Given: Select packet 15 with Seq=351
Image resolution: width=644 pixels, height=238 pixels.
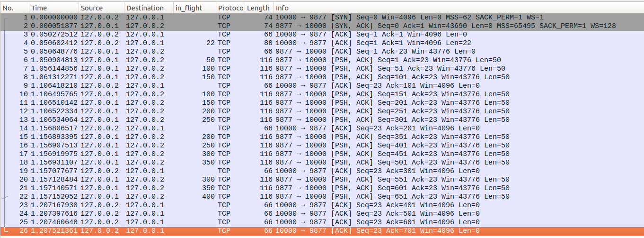Looking at the screenshot, I should click(x=322, y=137).
